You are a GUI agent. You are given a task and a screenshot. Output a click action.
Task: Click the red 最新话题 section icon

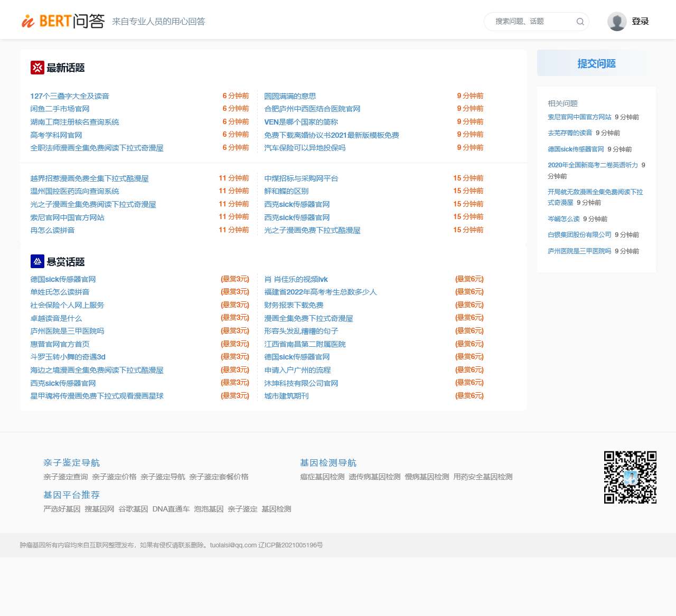point(37,68)
